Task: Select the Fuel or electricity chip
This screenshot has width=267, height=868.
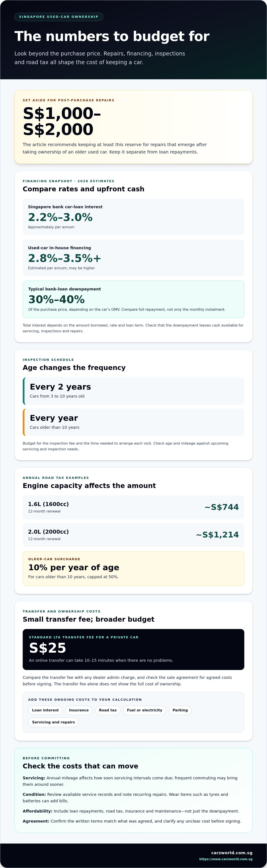Action: tap(144, 710)
